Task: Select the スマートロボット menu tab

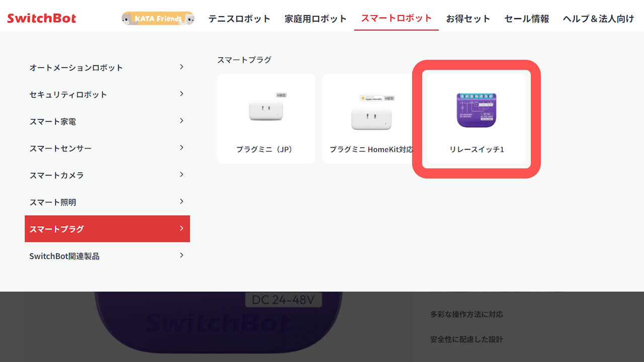Action: click(x=396, y=18)
